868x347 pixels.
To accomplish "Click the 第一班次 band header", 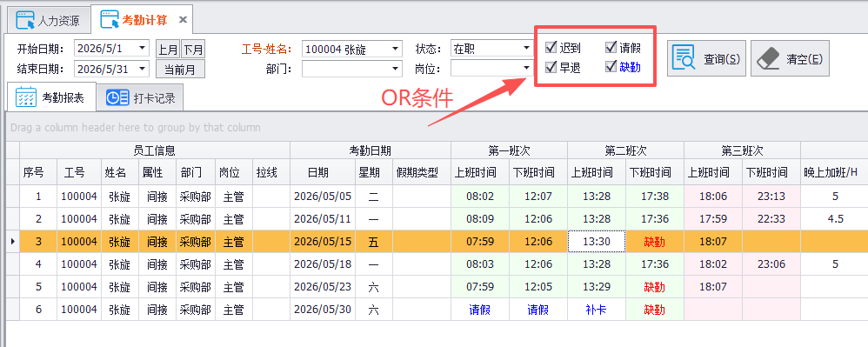I will click(x=509, y=150).
